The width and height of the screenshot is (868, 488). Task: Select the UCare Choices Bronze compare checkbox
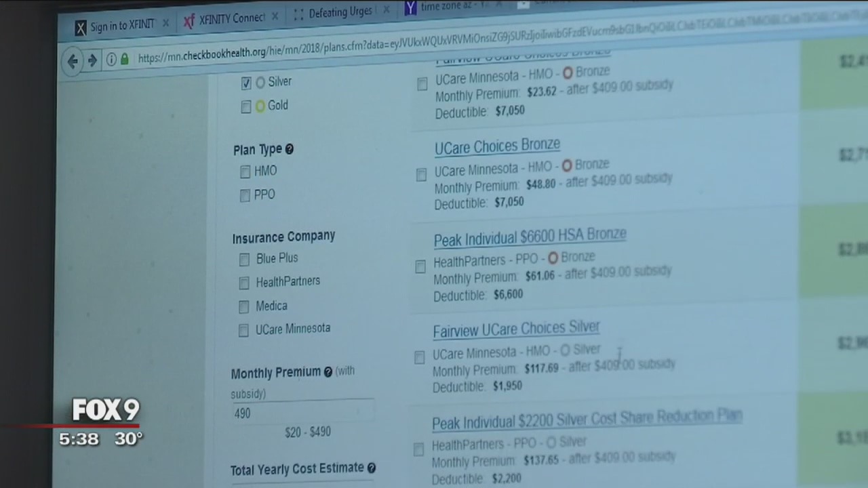point(421,175)
